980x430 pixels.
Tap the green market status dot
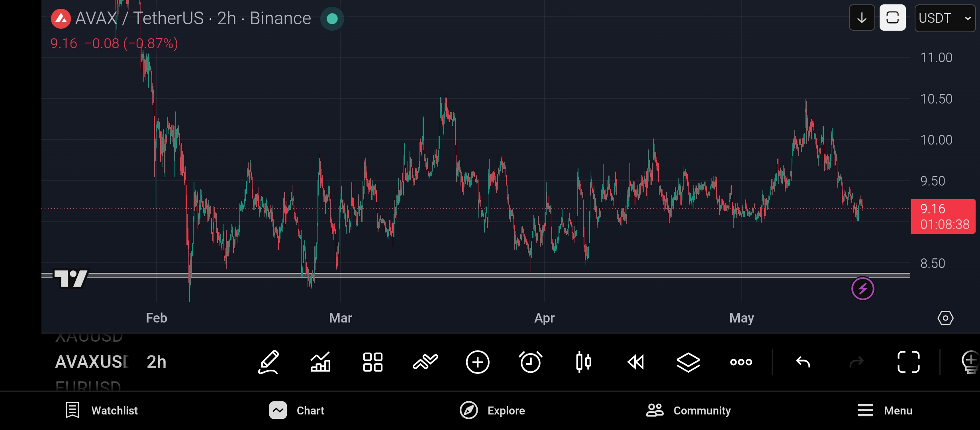[332, 19]
